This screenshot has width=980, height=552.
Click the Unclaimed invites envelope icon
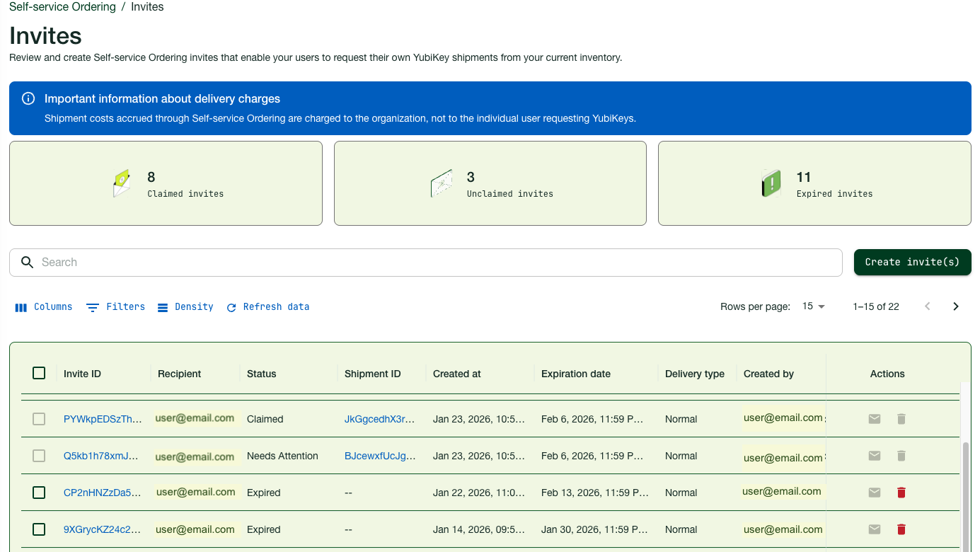click(x=442, y=183)
